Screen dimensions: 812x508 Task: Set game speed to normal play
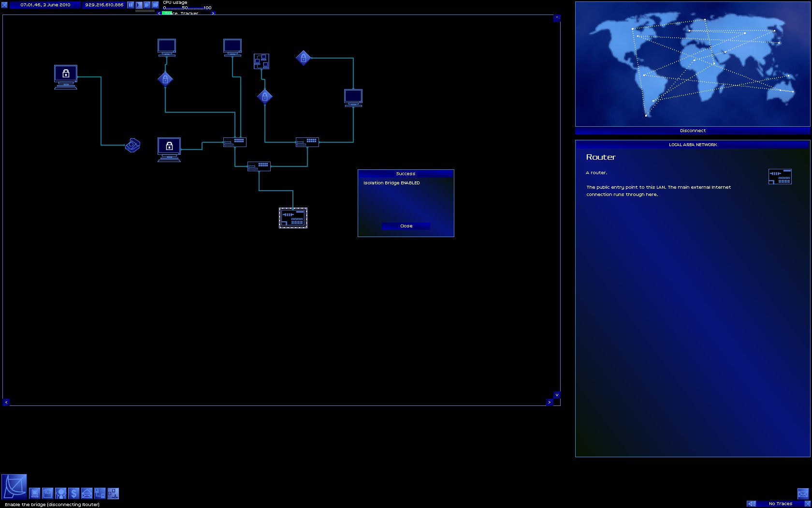click(x=139, y=5)
